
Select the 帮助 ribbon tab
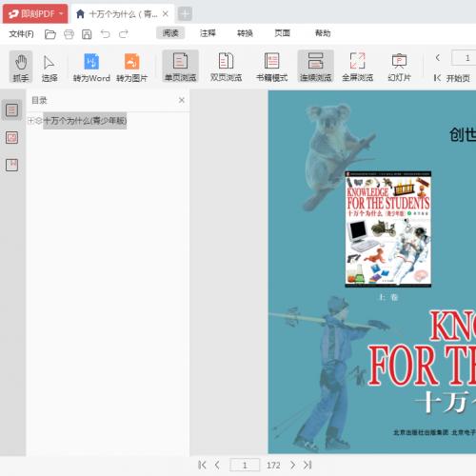(x=323, y=33)
